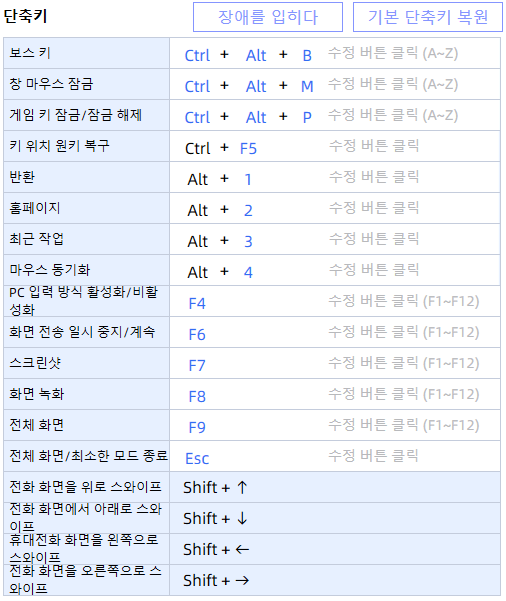Select the 화면 전송 일시 중지/계속 label

[82, 332]
